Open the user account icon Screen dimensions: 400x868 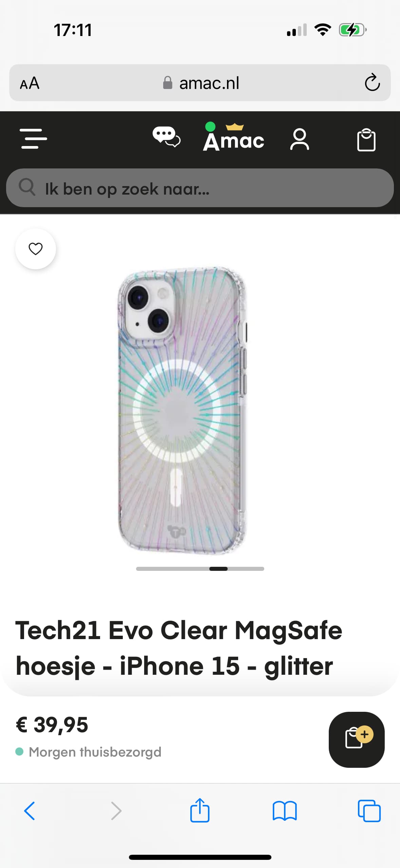tap(300, 139)
